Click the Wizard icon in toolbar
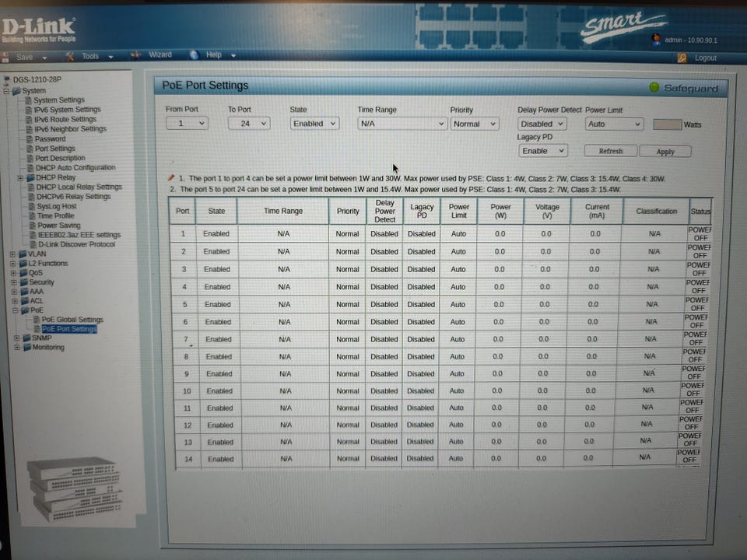This screenshot has width=747, height=560. point(136,55)
